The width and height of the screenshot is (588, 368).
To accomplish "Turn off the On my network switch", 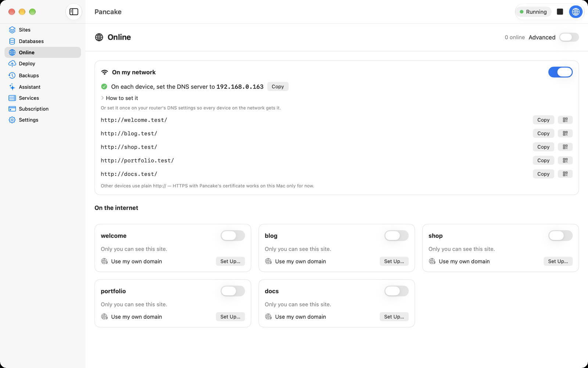I will (x=560, y=72).
